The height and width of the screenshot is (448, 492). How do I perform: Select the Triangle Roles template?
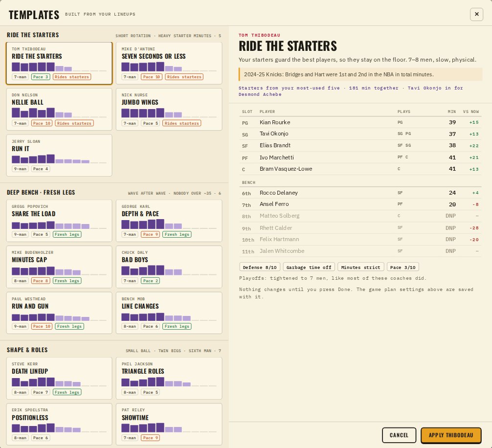point(169,379)
